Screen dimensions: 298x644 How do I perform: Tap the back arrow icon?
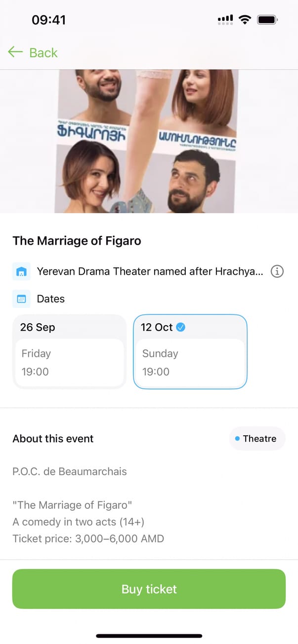click(15, 52)
